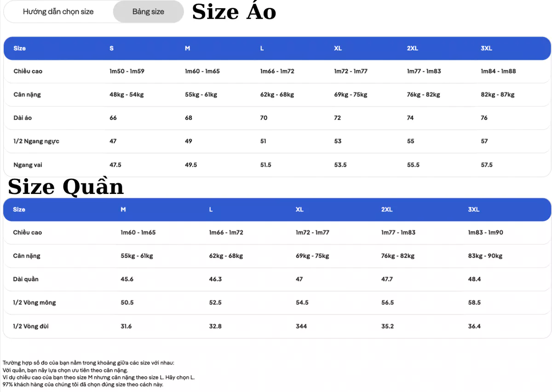Select shirt length value '68'

tap(189, 118)
